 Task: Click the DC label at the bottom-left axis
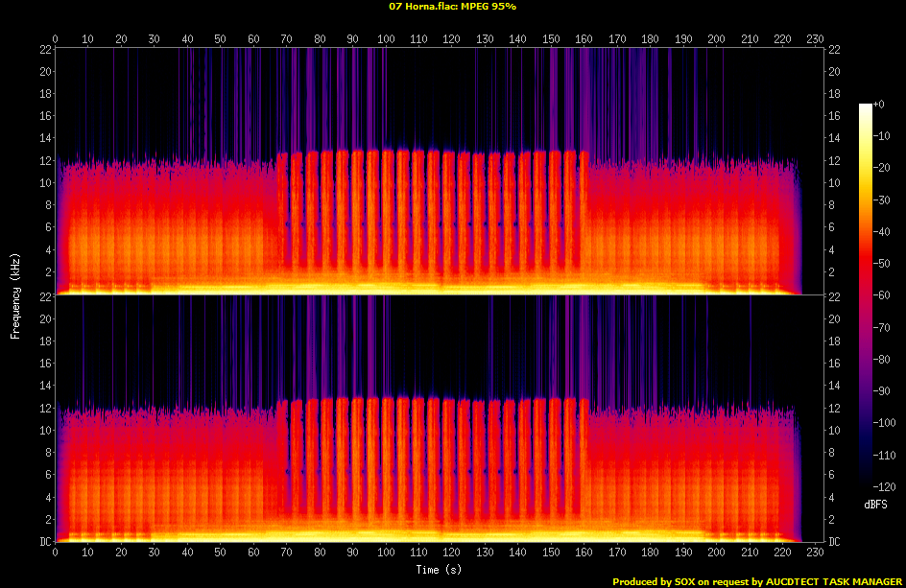pyautogui.click(x=44, y=542)
